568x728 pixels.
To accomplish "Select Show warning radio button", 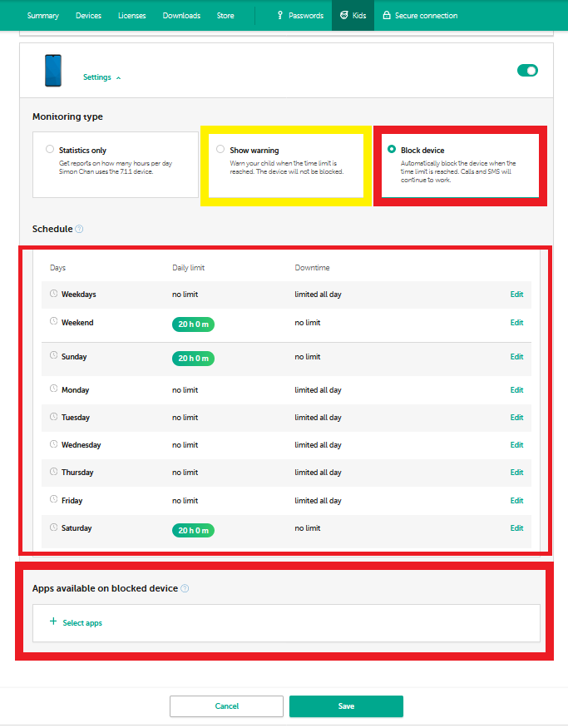I will (220, 149).
